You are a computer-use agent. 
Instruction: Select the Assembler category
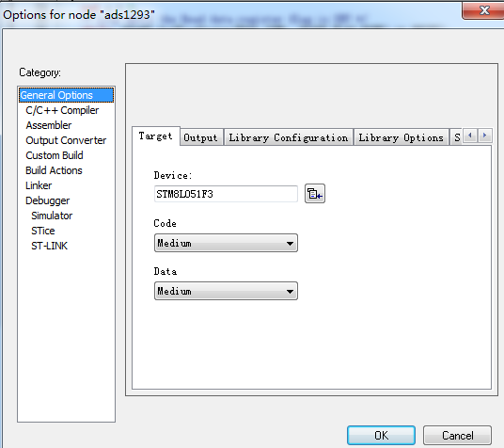pos(49,125)
